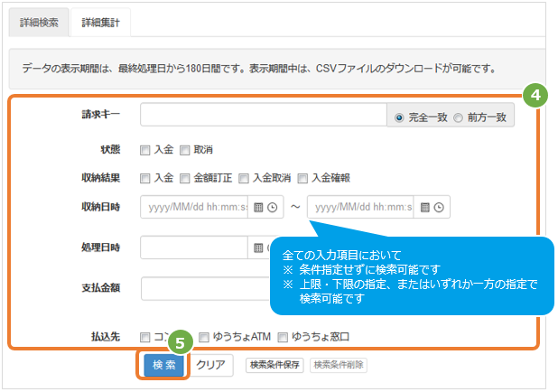The height and width of the screenshot is (392, 558).
Task: Switch to the 詳細検索 tab
Action: click(x=39, y=23)
